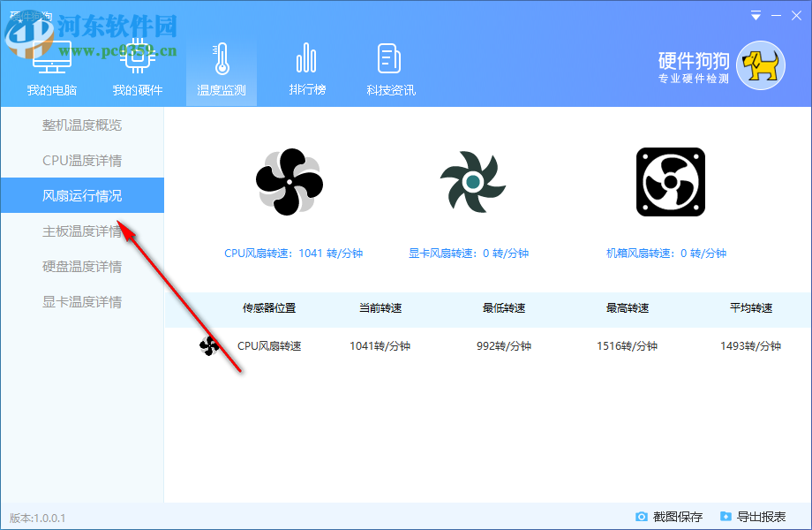Switch to 硬盘温度详情
812x530 pixels.
click(x=82, y=266)
